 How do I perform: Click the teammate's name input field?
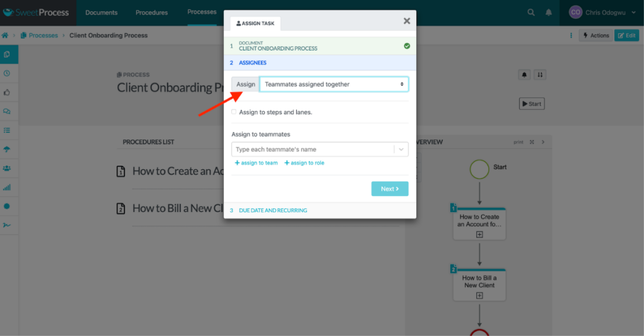(x=312, y=149)
